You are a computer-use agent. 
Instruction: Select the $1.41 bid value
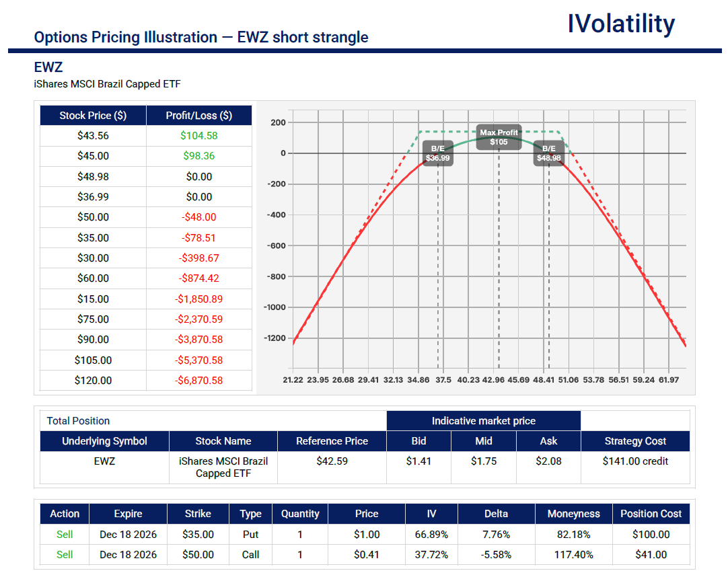(x=418, y=461)
